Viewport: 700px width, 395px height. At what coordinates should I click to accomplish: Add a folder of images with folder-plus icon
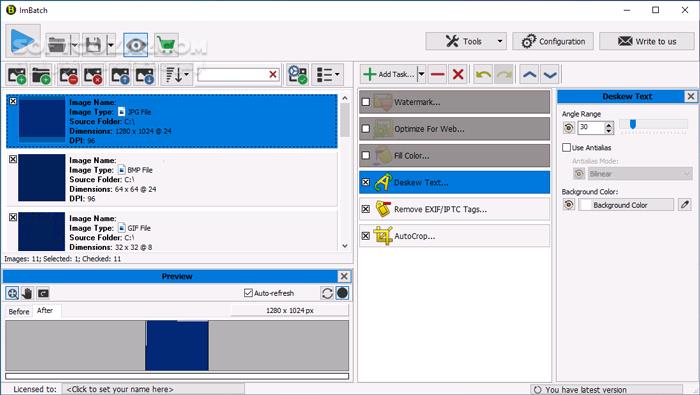coord(41,75)
